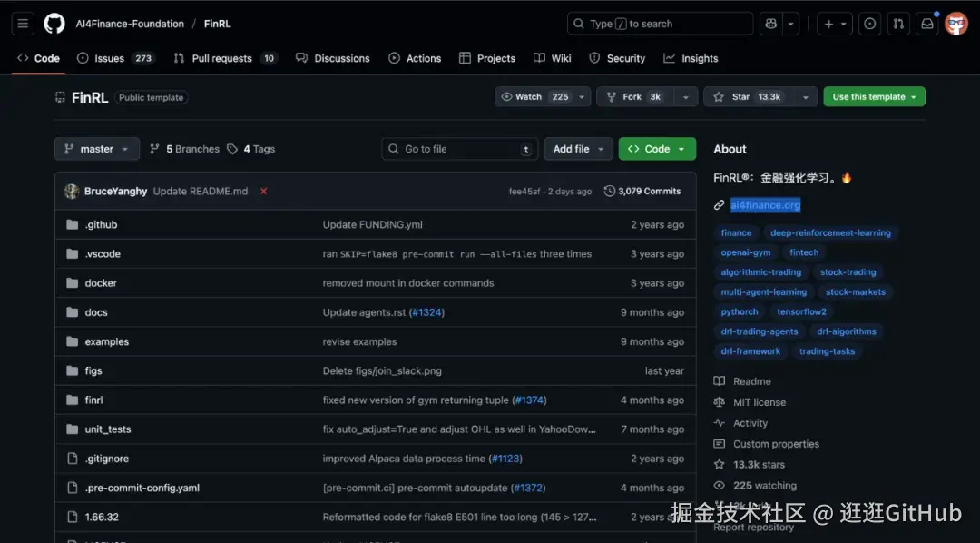Switch to the Projects tab

(x=487, y=58)
